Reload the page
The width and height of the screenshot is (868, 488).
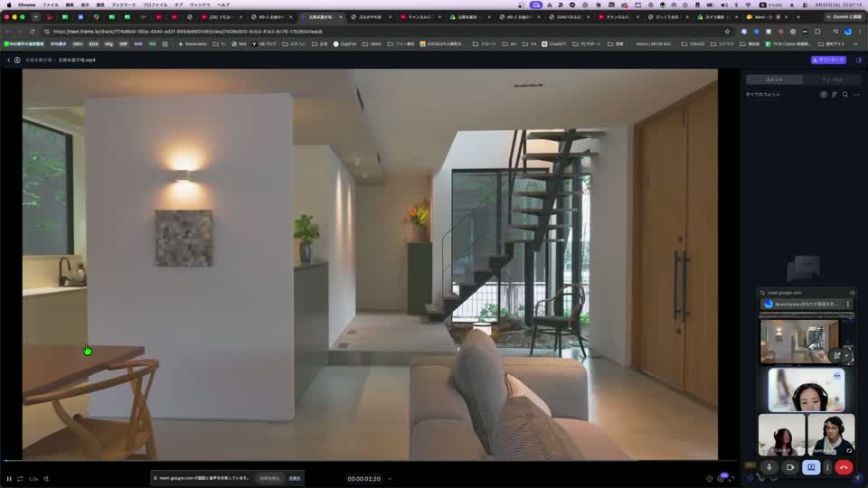[x=33, y=32]
